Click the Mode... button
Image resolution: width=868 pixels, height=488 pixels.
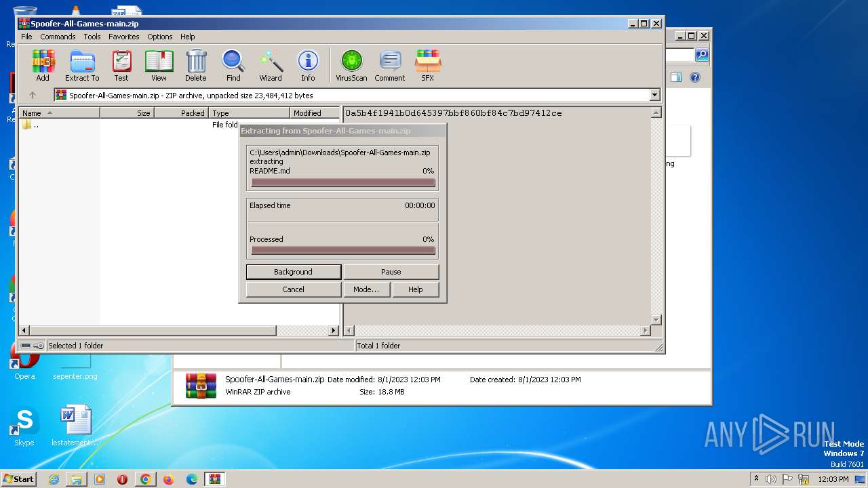(x=366, y=289)
